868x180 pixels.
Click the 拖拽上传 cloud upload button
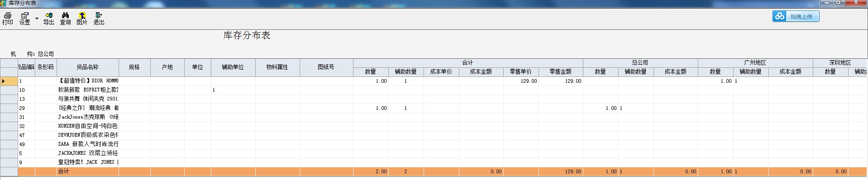coord(796,16)
